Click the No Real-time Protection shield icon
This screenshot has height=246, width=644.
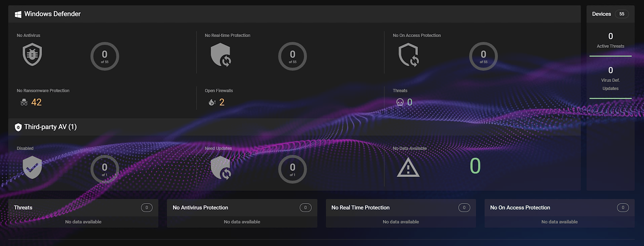(220, 55)
